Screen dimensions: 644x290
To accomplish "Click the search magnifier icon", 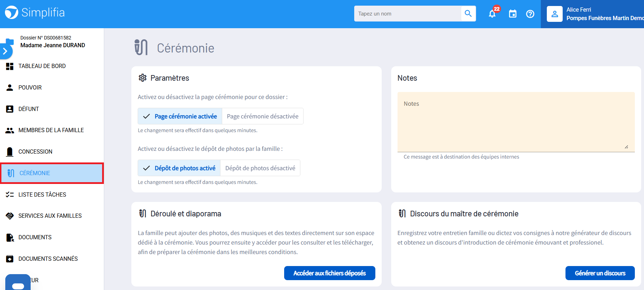I will pos(468,14).
